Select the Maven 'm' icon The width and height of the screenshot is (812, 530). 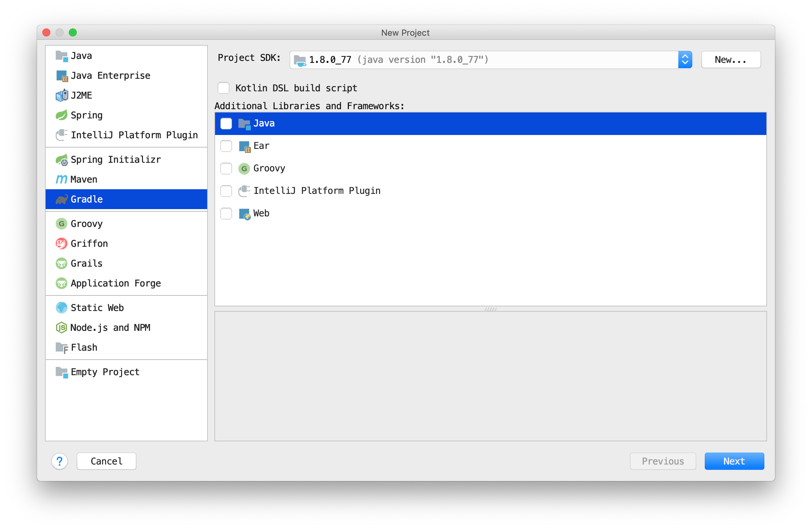point(62,179)
